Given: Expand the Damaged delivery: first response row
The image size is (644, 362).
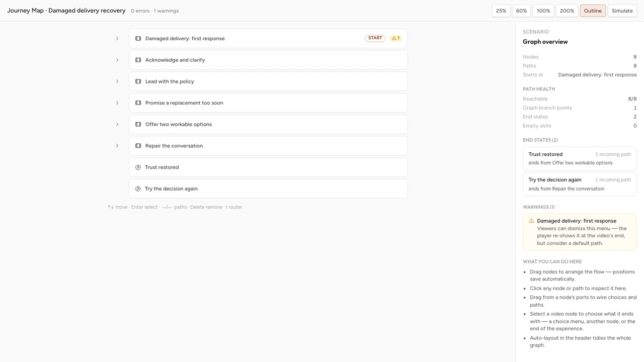Looking at the screenshot, I should tap(117, 39).
